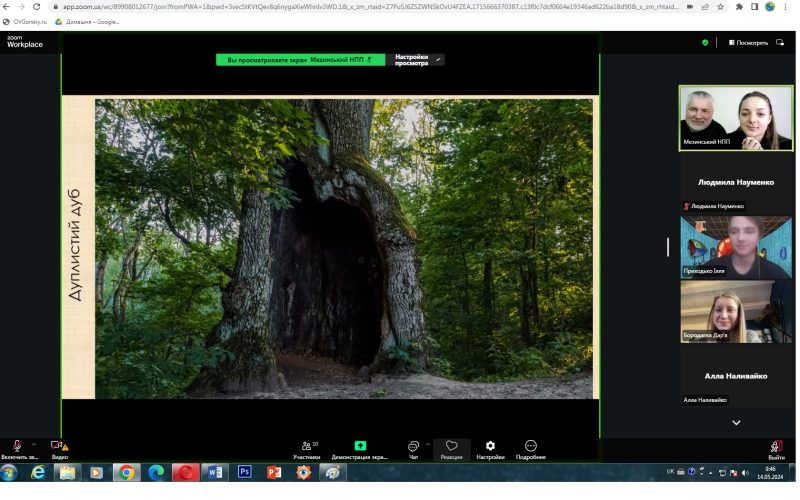This screenshot has width=800, height=500.
Task: Open the Участники participants panel
Action: tap(306, 447)
